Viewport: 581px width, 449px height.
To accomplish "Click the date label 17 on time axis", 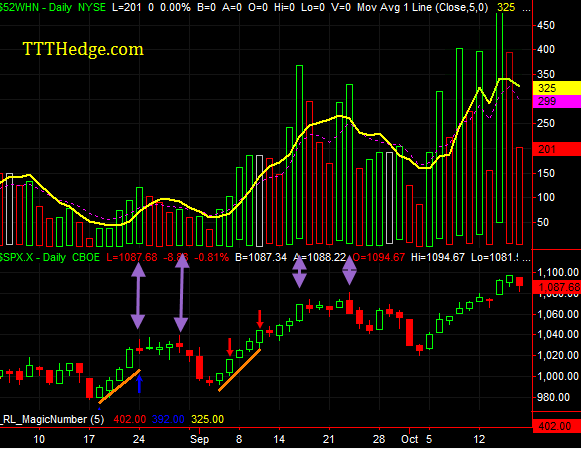I will coord(89,439).
